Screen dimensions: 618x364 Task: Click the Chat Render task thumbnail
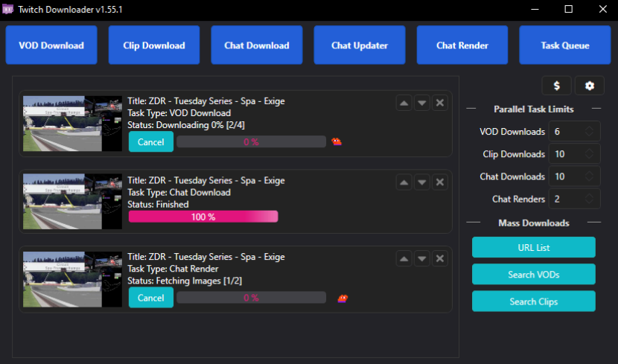(x=72, y=279)
